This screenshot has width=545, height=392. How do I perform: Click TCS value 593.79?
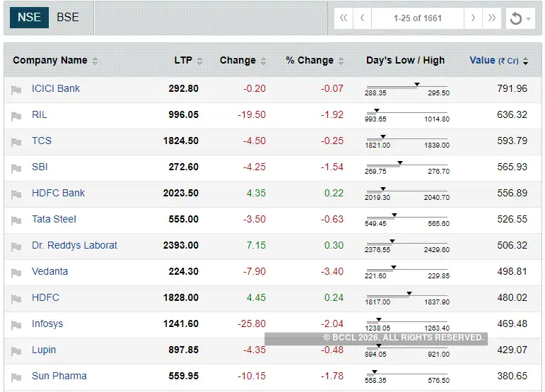(x=512, y=141)
